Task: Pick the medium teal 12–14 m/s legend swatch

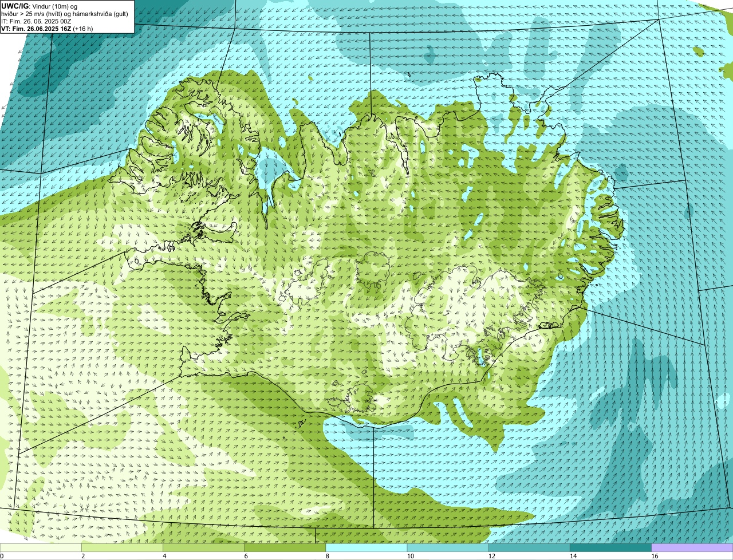Action: click(529, 548)
